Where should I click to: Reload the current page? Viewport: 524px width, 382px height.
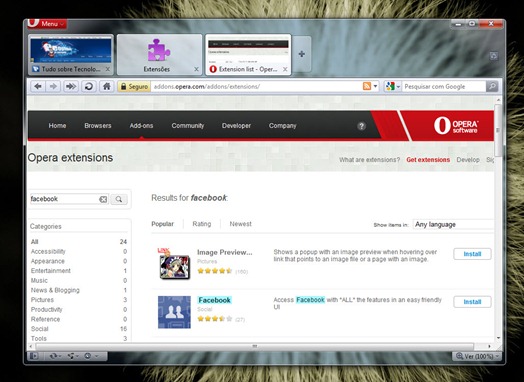pyautogui.click(x=89, y=87)
